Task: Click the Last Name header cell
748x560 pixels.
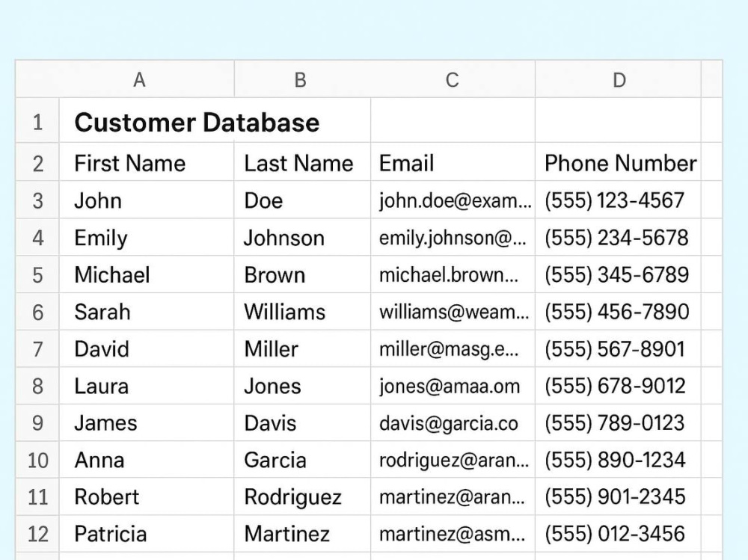Action: pyautogui.click(x=302, y=161)
